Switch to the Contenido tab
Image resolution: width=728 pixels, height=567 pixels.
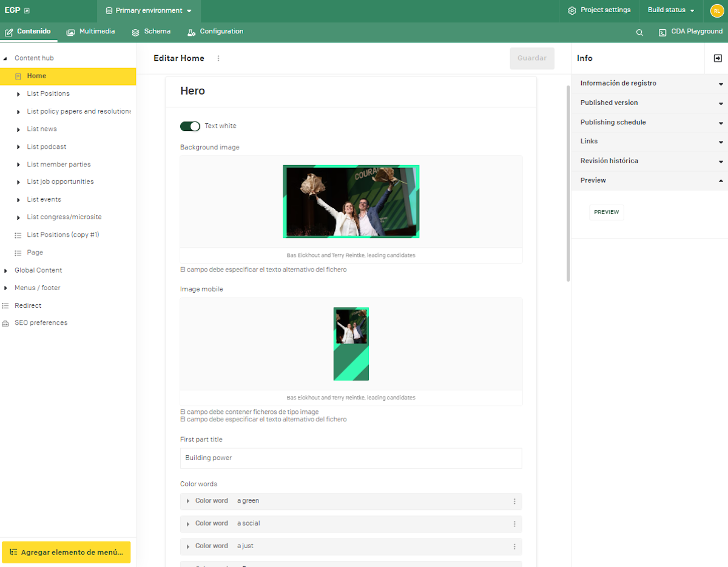(x=29, y=32)
